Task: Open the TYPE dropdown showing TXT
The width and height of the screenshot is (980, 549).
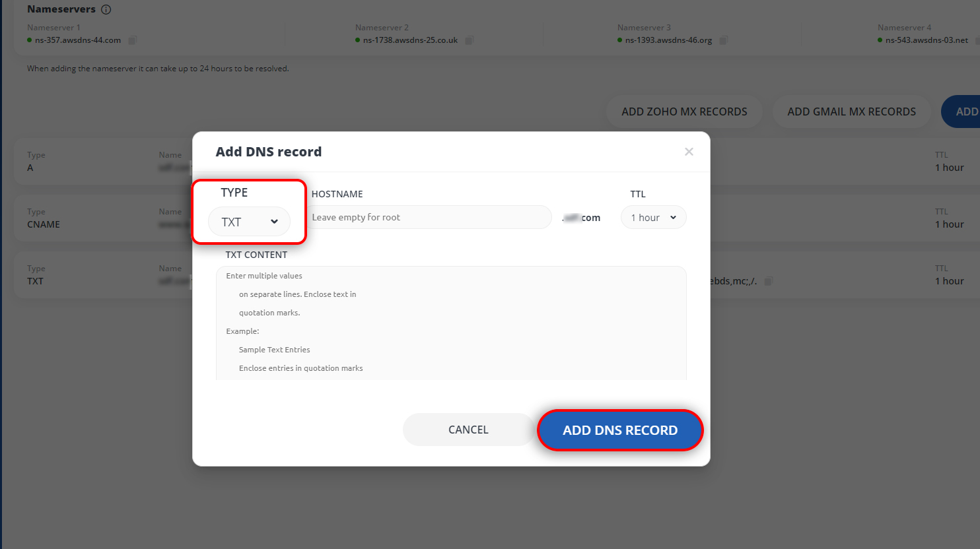Action: pyautogui.click(x=249, y=222)
